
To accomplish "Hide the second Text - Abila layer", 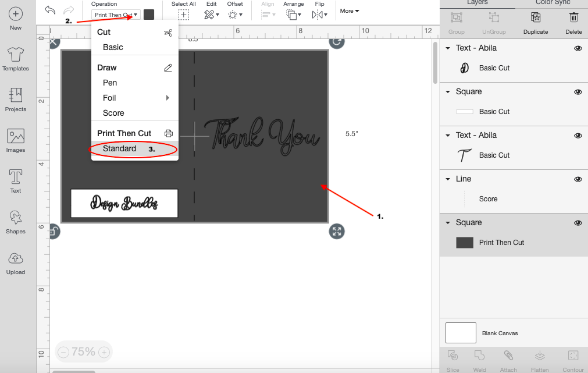I will [x=578, y=136].
